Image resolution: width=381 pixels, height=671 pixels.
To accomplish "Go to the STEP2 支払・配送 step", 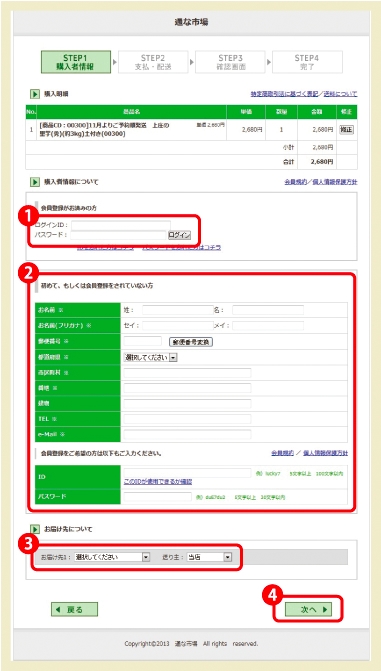I will coord(153,62).
